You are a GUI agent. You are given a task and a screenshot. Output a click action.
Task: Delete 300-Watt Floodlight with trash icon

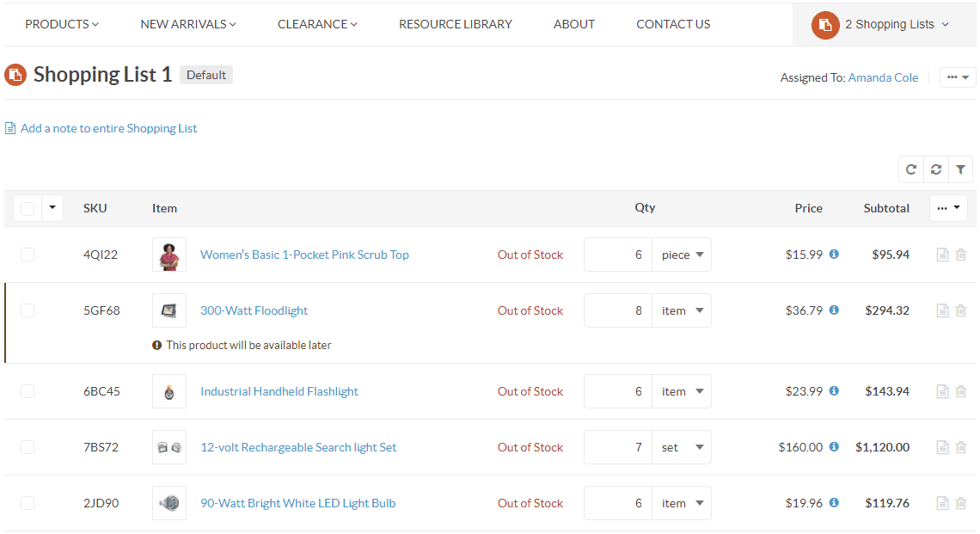click(961, 310)
